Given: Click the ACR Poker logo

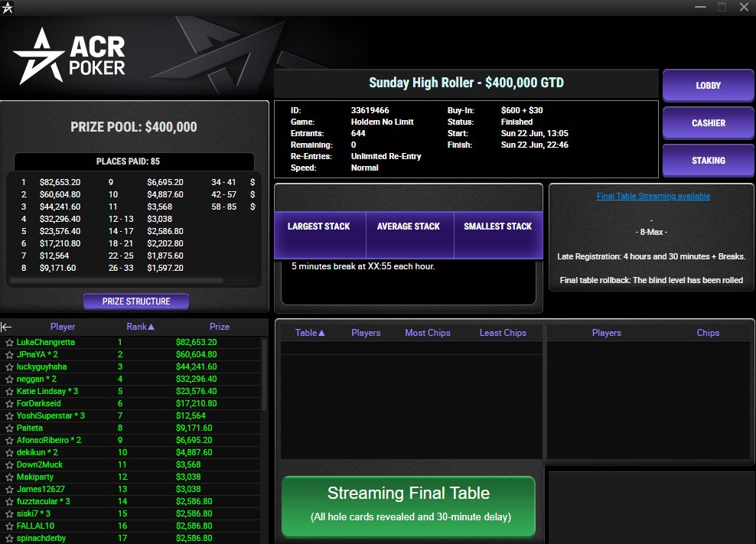Looking at the screenshot, I should tap(69, 57).
